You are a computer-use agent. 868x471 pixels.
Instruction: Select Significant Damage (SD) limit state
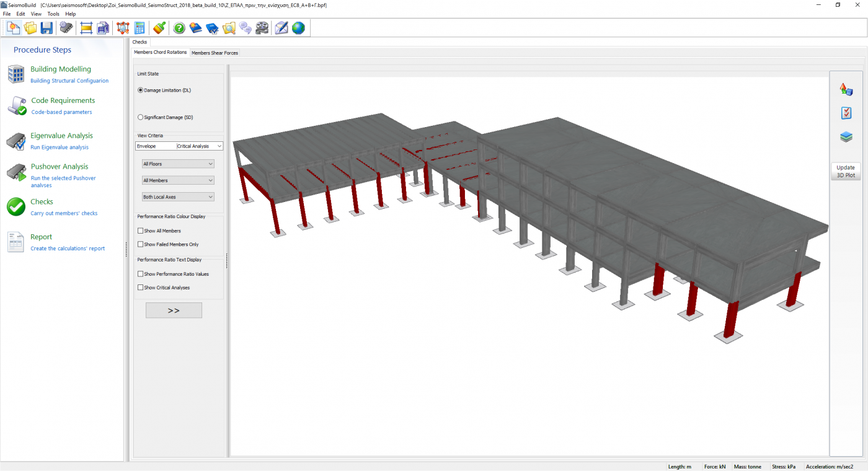[x=141, y=117]
